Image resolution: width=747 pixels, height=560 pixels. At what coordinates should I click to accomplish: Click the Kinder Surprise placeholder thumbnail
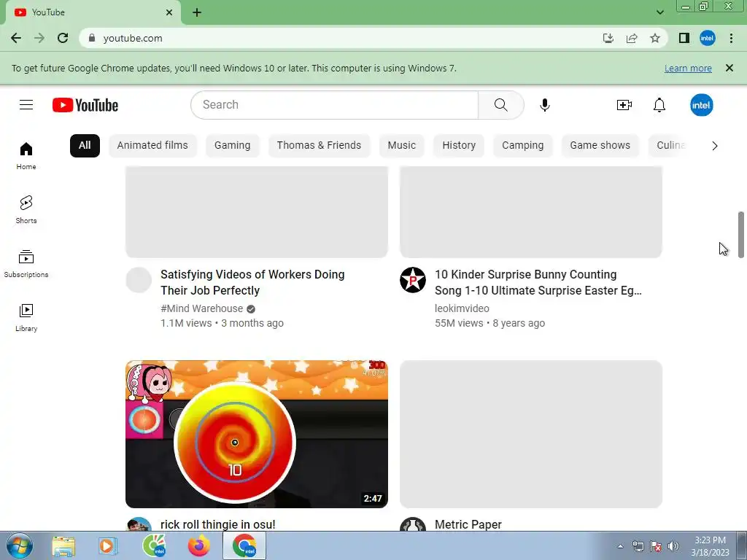click(531, 212)
